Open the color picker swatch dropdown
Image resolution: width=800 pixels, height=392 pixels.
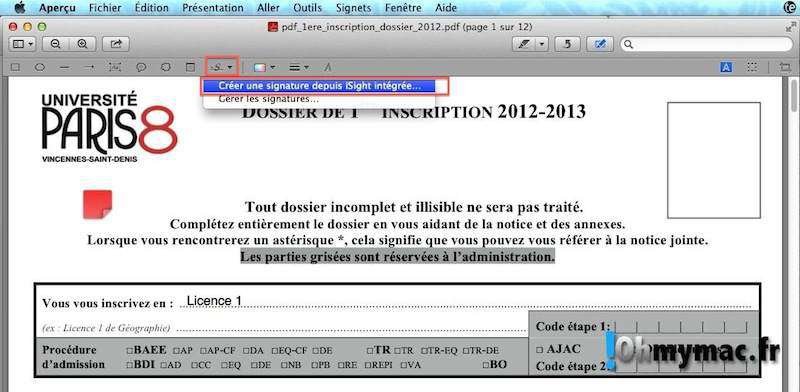265,67
